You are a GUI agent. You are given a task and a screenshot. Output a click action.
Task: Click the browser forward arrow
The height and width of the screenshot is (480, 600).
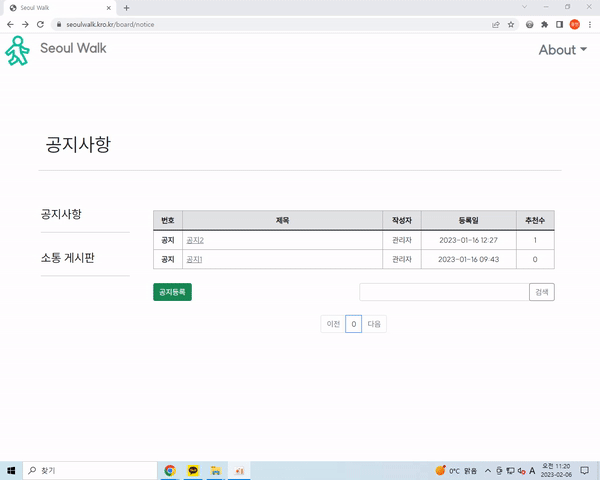point(25,24)
